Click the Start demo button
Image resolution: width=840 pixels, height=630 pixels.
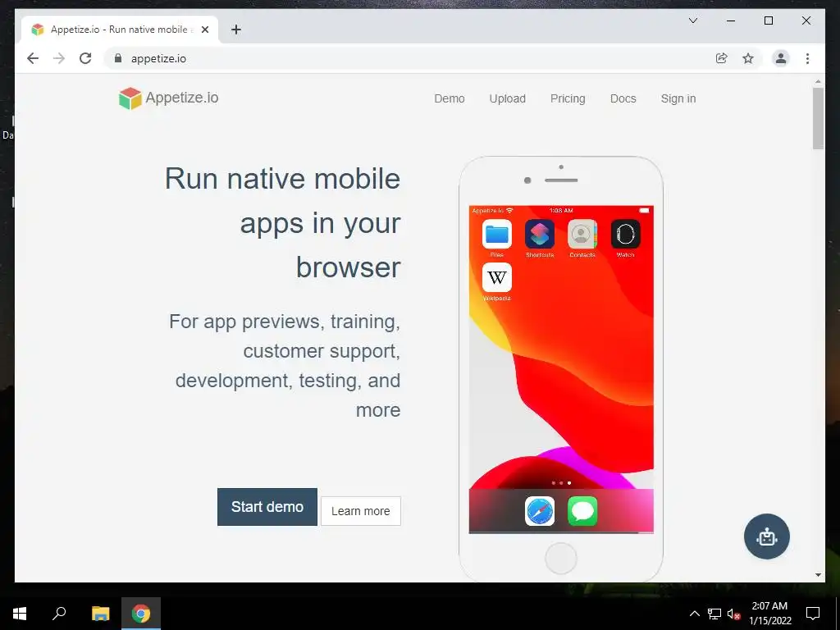coord(267,507)
